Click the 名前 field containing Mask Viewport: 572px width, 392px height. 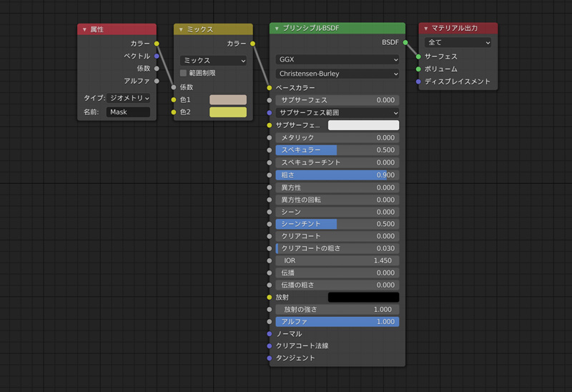(128, 112)
